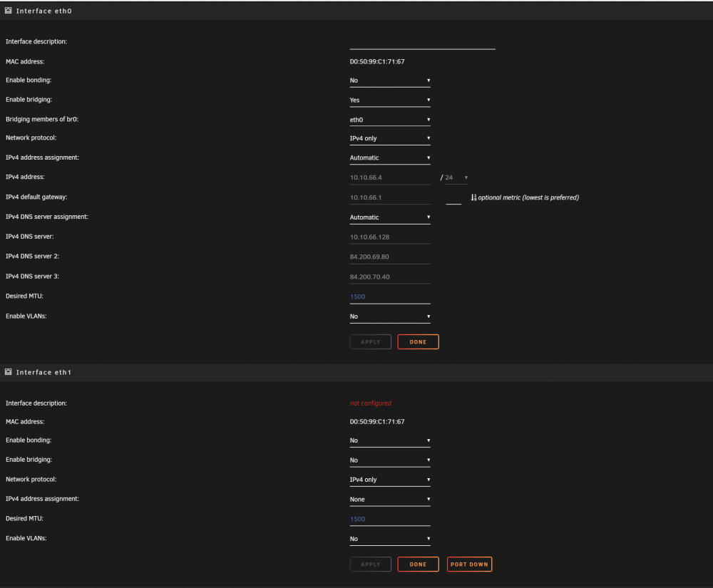Click the 'Interface eth1' section title
The width and height of the screenshot is (713, 588).
click(43, 372)
